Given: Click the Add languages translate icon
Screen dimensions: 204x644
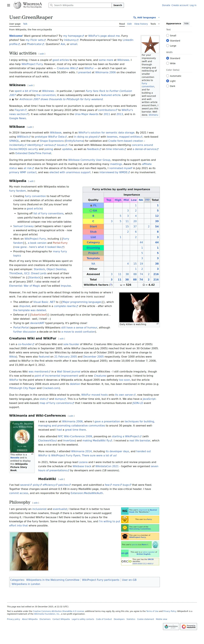Looking at the screenshot, I should click(x=135, y=17).
